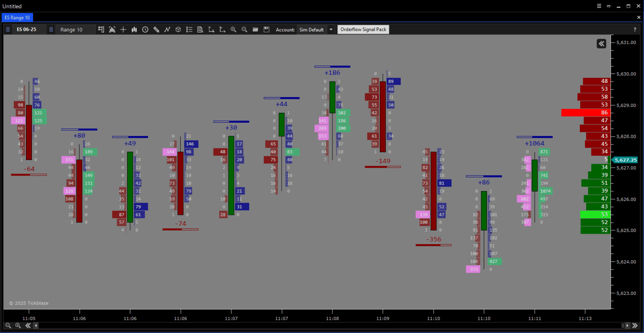The height and width of the screenshot is (333, 644).
Task: Click the trade report magnifier icon
Action: 200,29
